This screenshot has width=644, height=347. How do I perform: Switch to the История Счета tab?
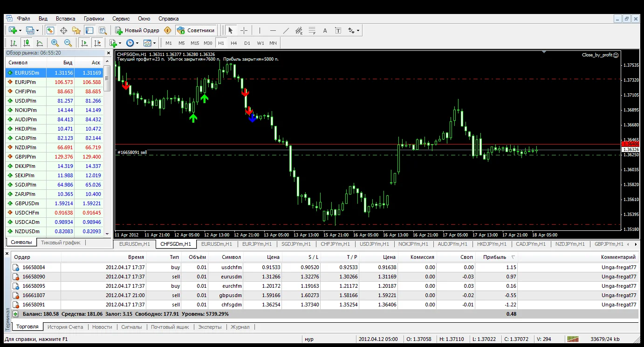(65, 327)
